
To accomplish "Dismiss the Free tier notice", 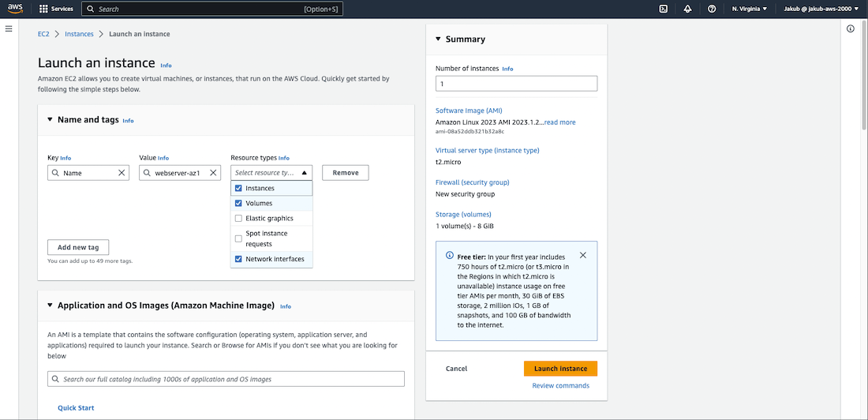I will [582, 255].
